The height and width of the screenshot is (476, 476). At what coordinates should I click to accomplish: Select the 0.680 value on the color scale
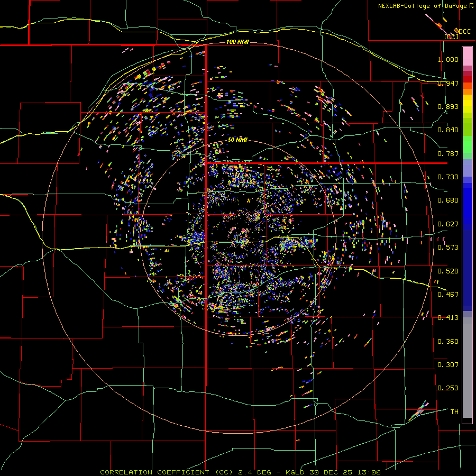[x=448, y=200]
